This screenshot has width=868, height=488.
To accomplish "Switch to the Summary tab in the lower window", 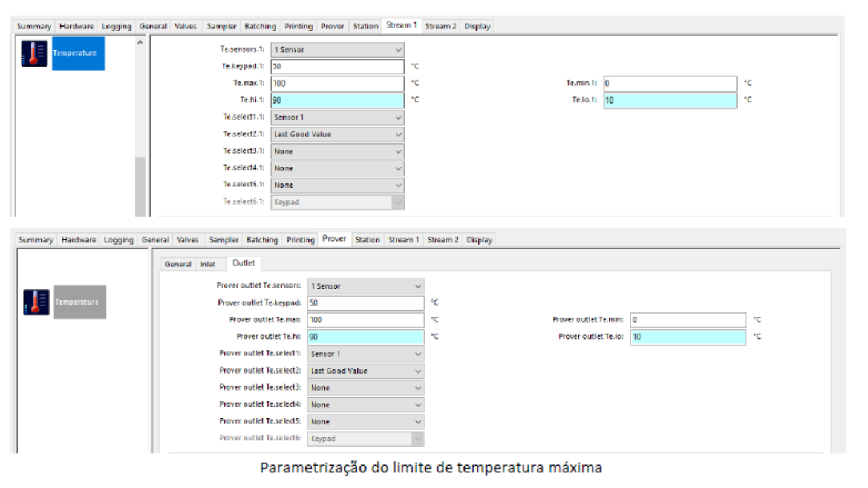I will (x=36, y=240).
